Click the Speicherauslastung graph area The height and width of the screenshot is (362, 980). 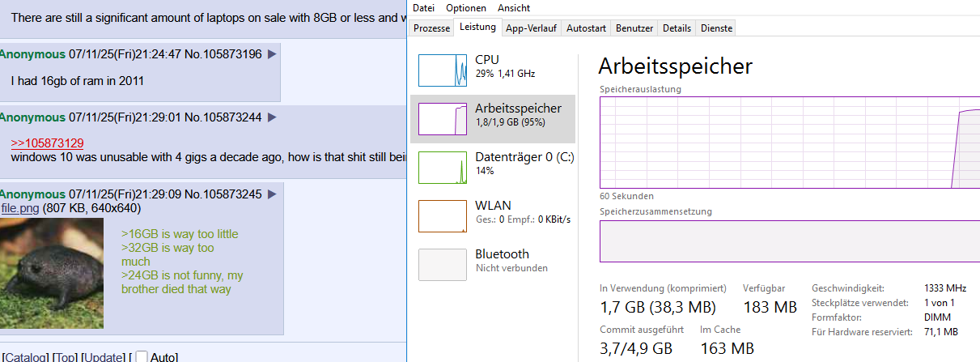click(790, 143)
